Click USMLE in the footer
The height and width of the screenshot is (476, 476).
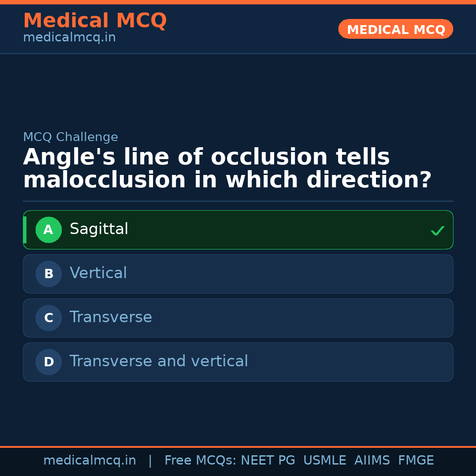(324, 461)
